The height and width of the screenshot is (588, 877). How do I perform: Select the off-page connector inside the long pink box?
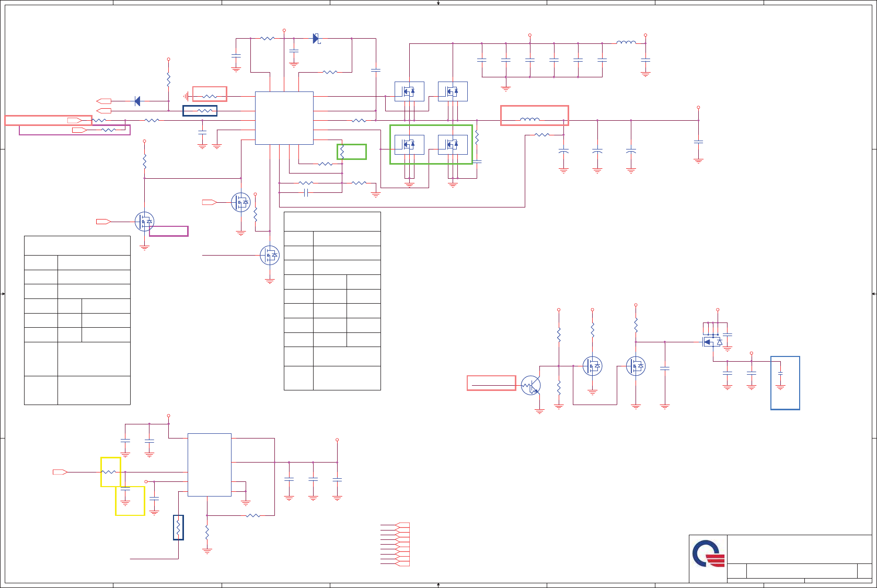coord(75,120)
